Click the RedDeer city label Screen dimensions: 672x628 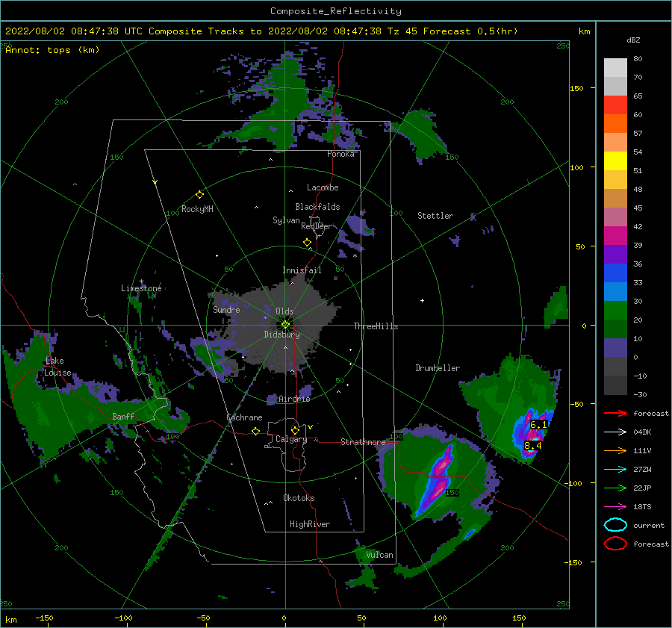pyautogui.click(x=317, y=226)
